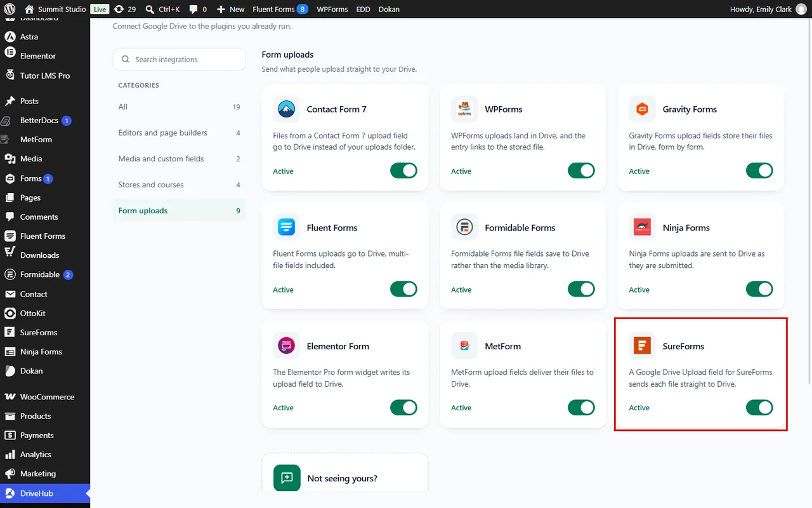Click the Elementor Form logo icon
This screenshot has height=508, width=812.
coord(287,346)
